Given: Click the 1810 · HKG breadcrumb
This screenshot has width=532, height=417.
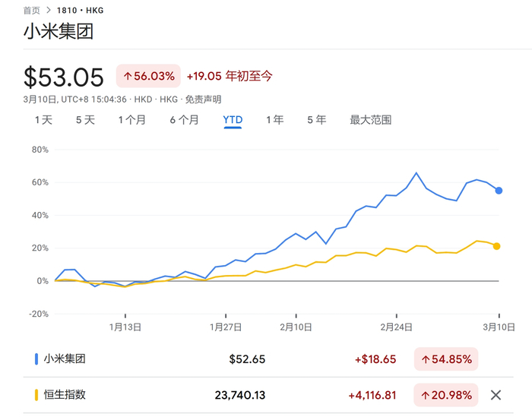Looking at the screenshot, I should [80, 11].
